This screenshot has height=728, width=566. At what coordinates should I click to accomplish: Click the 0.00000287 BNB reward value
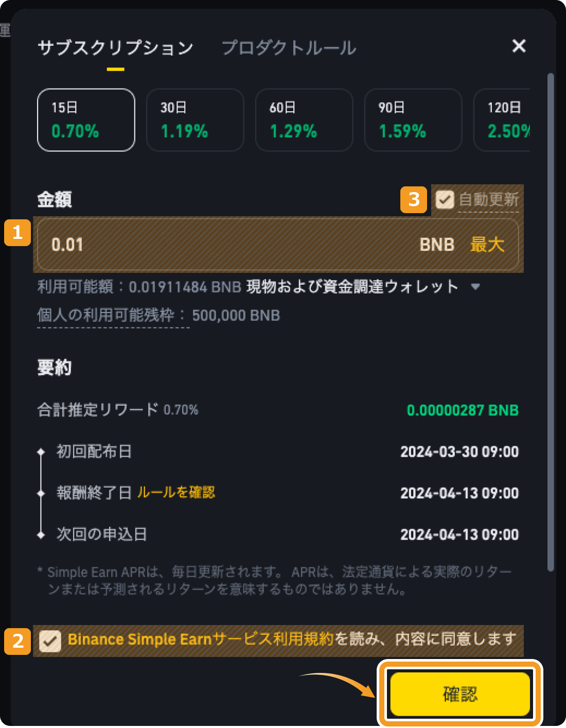coord(462,410)
